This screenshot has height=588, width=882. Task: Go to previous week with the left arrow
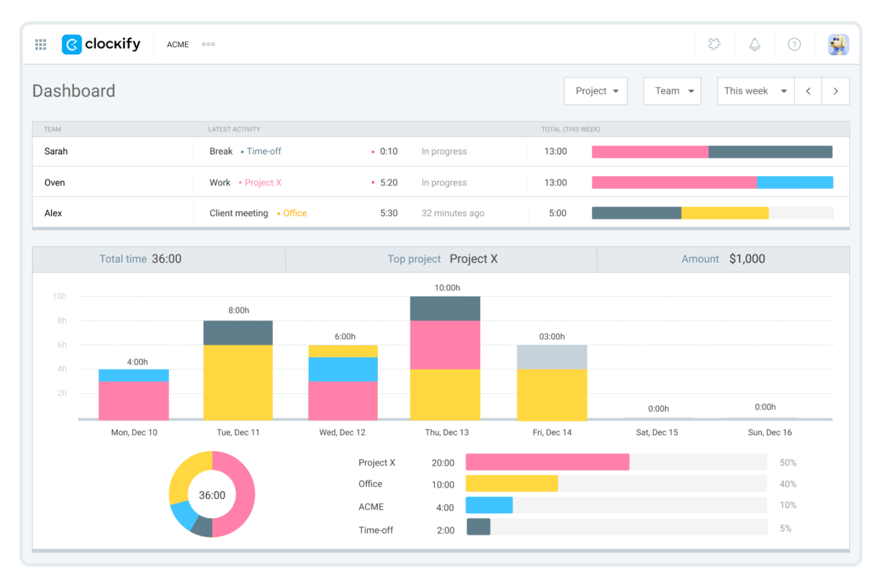point(808,91)
